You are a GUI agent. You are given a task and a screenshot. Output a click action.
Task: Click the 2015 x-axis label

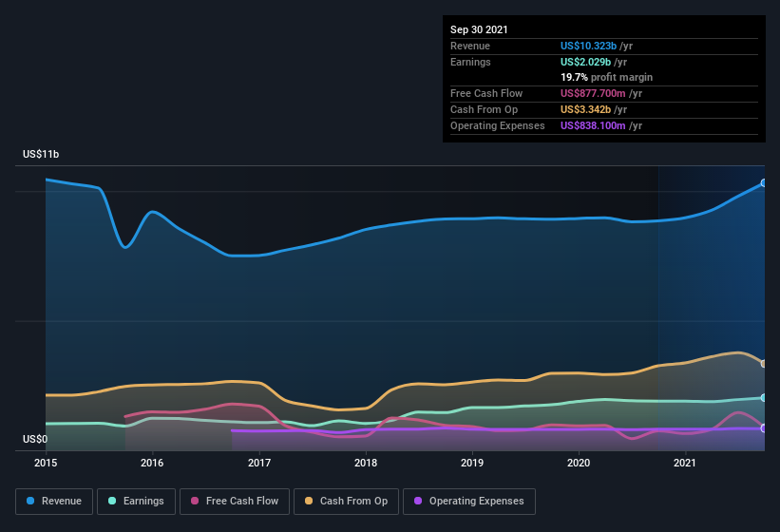pos(46,463)
